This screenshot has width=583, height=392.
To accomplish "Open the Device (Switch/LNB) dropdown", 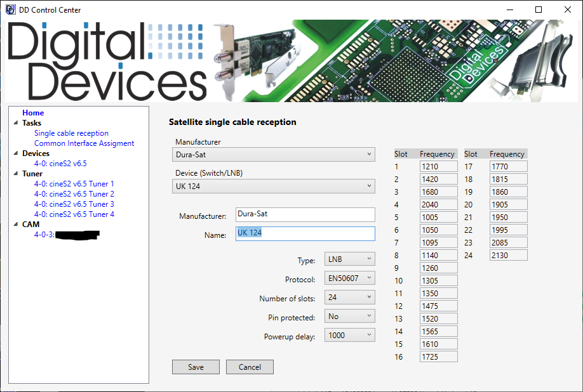I will [274, 186].
